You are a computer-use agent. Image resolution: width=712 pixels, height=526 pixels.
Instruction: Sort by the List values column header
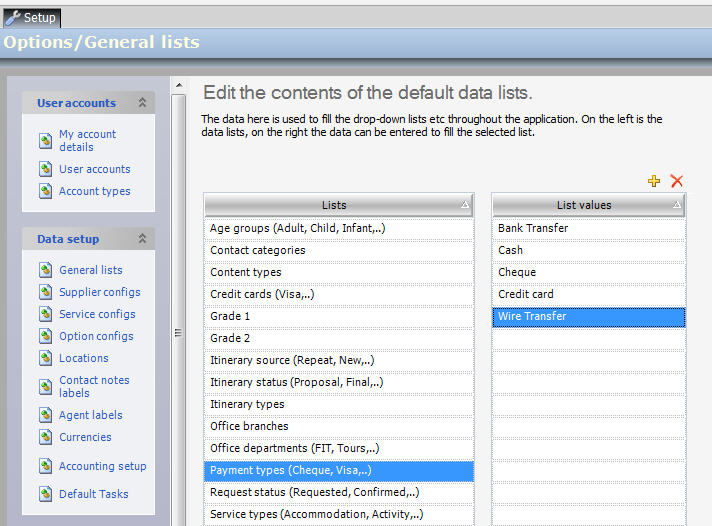[x=584, y=205]
